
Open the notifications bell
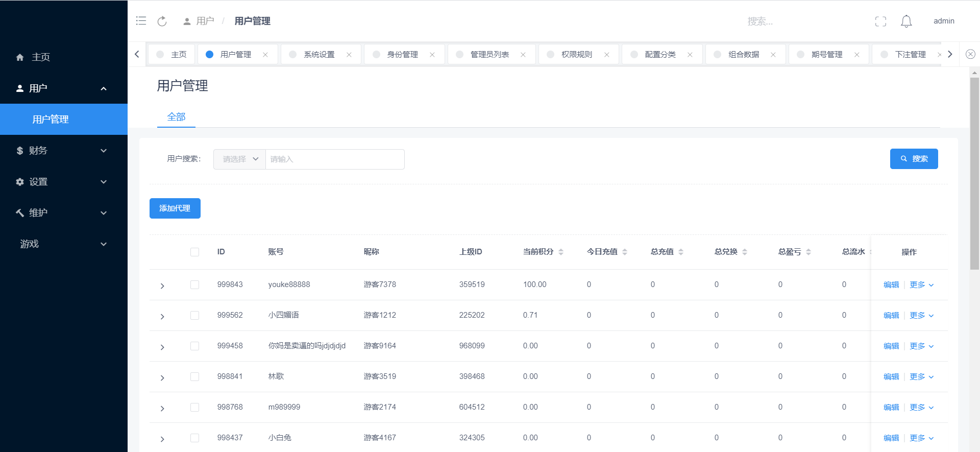pos(906,21)
